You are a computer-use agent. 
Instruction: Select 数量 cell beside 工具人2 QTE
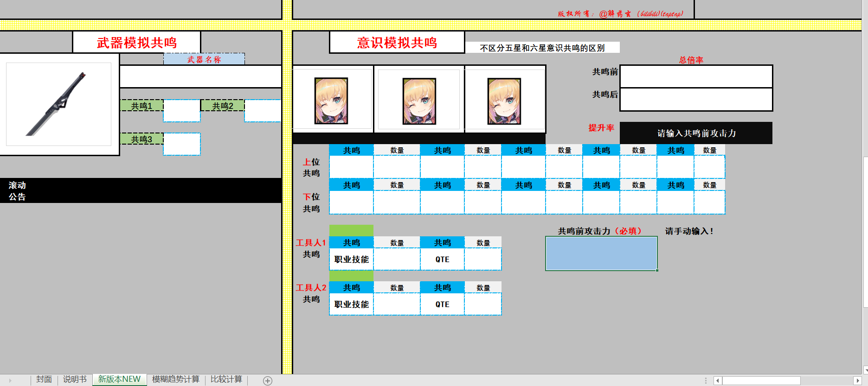pyautogui.click(x=483, y=304)
